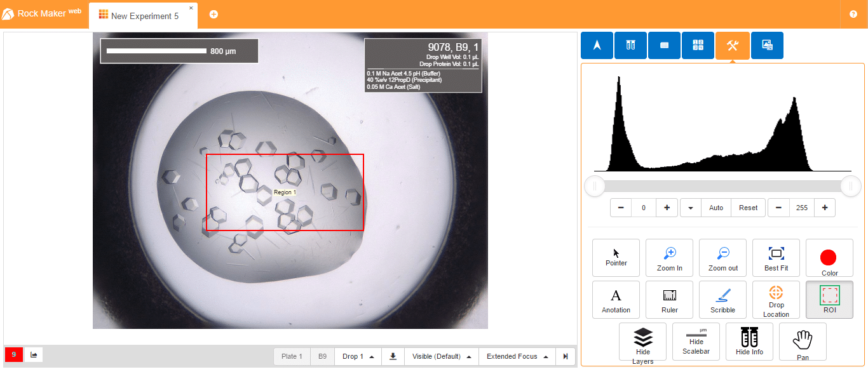Select the Zoom out tool

722,258
